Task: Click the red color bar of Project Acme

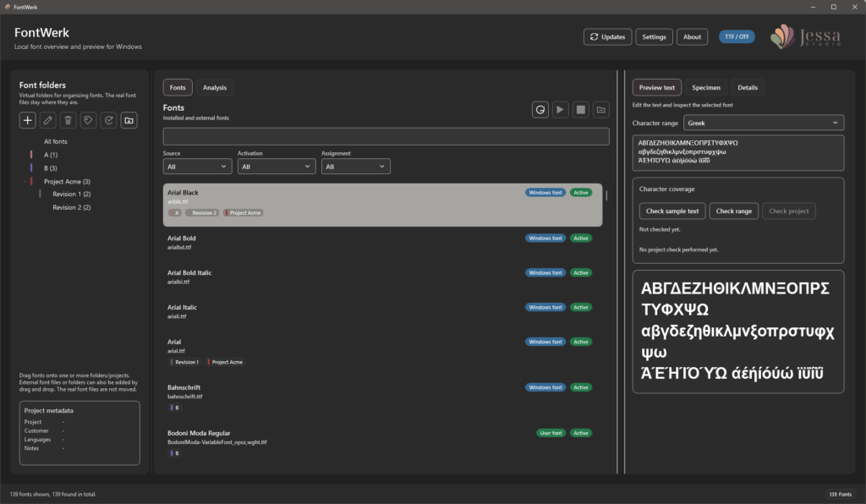Action: 31,181
